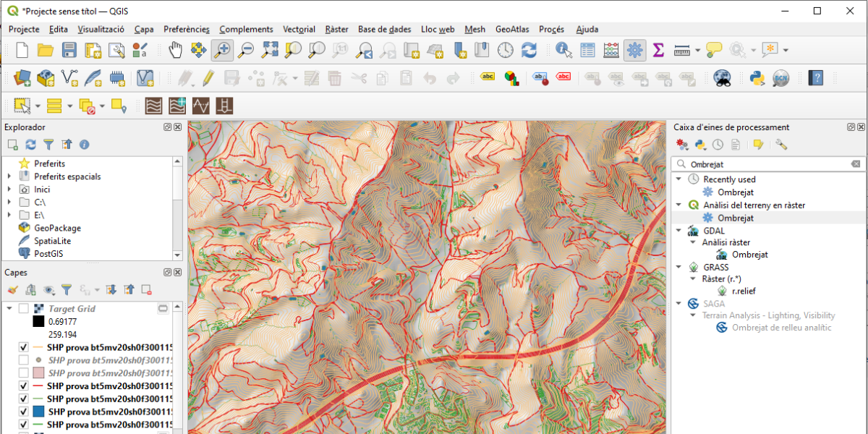Select PostGIS in the Explorador tree
Screen dimensions: 868x434
[x=50, y=253]
